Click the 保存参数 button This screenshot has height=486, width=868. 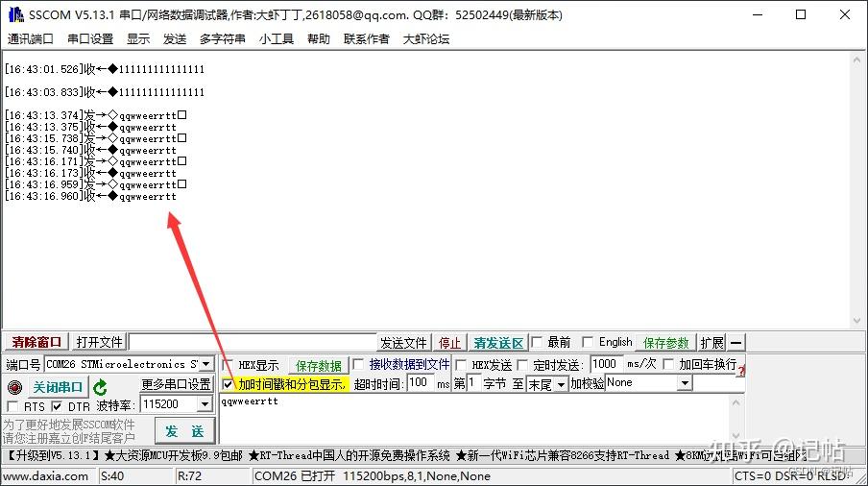[x=666, y=343]
